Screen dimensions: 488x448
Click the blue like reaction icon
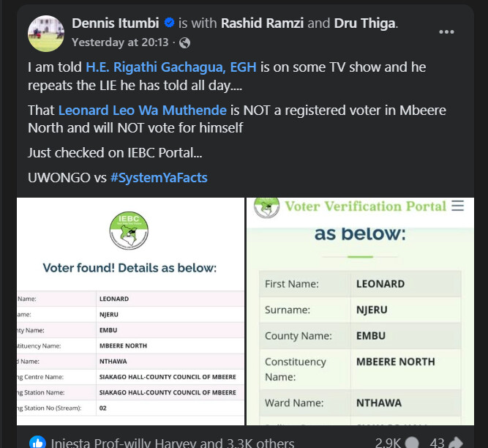[37, 442]
